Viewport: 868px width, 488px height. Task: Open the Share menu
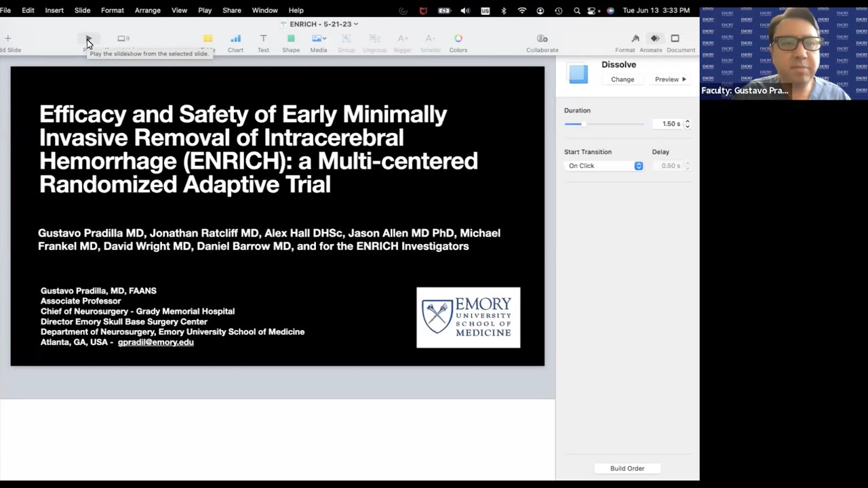(232, 10)
